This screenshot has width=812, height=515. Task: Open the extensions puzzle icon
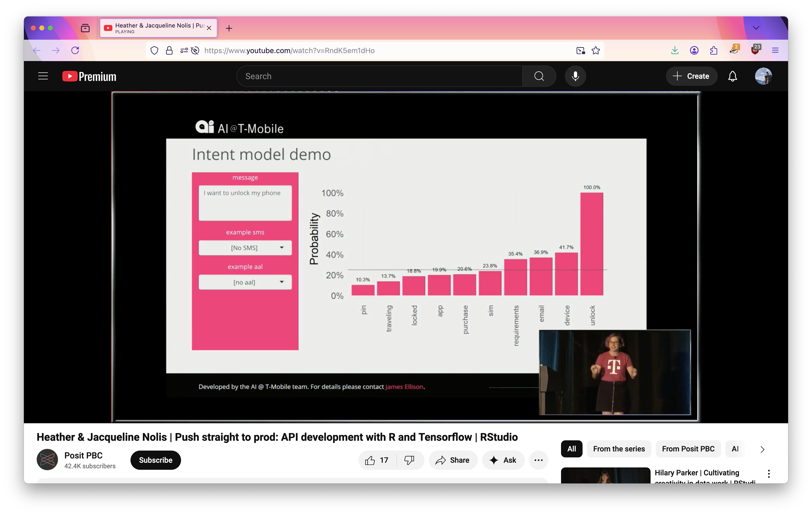713,51
